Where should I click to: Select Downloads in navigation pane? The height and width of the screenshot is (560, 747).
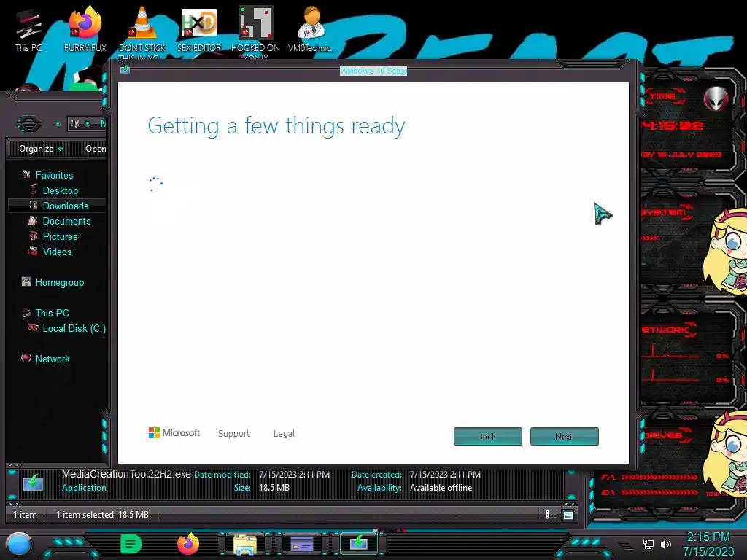point(65,206)
